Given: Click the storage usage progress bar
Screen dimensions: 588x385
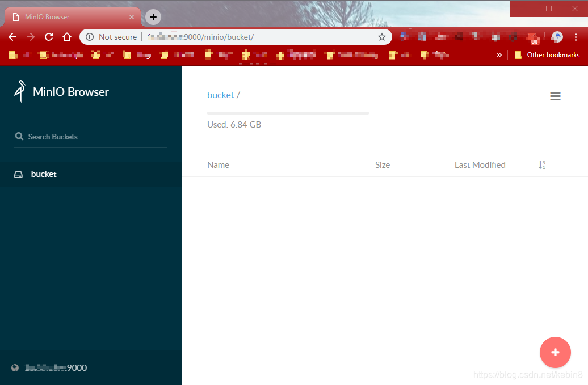Looking at the screenshot, I should click(x=288, y=113).
